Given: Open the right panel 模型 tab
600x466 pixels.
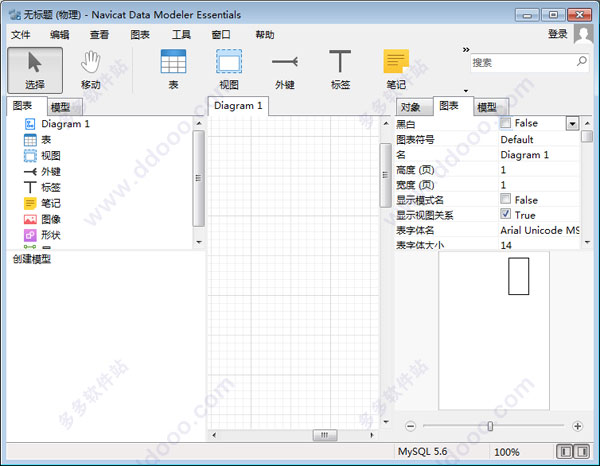Looking at the screenshot, I should click(x=491, y=107).
